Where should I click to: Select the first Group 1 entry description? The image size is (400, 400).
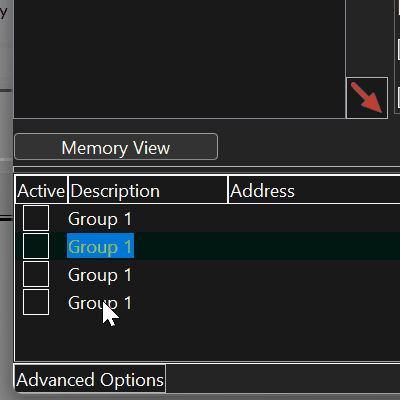tap(100, 219)
